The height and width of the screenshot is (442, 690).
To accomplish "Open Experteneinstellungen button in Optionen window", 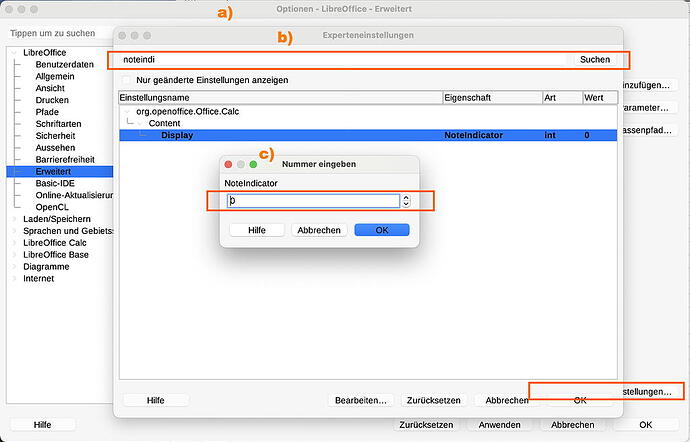I will [650, 391].
